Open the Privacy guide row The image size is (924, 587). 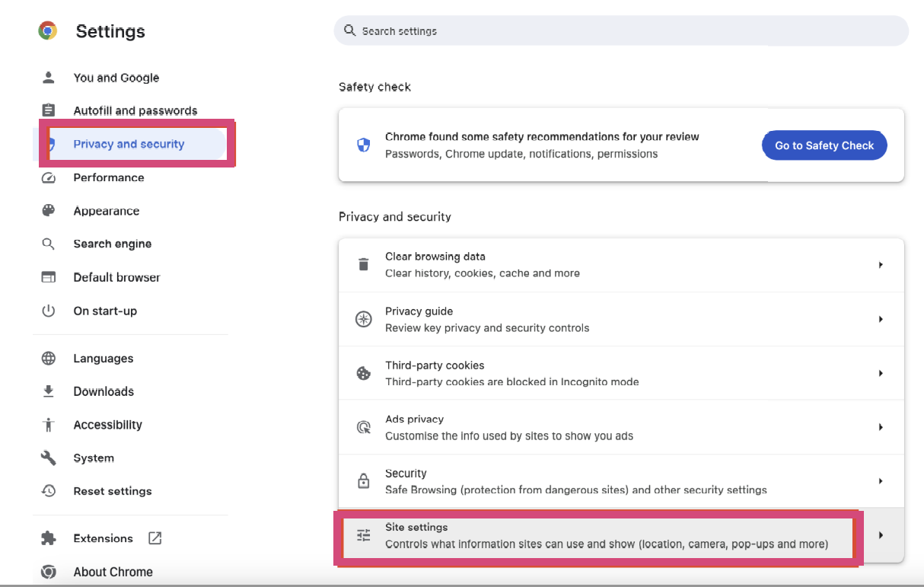pos(621,319)
